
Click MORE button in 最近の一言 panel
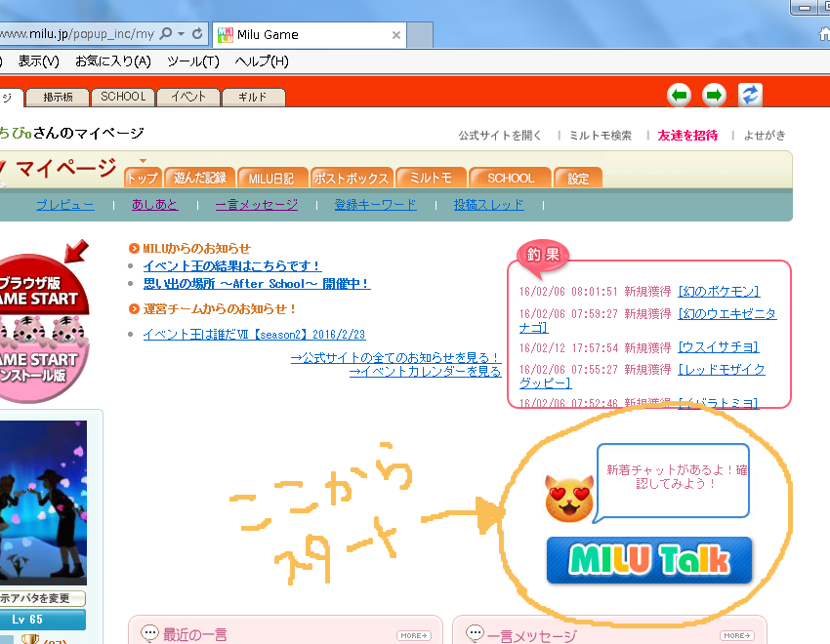pyautogui.click(x=414, y=635)
